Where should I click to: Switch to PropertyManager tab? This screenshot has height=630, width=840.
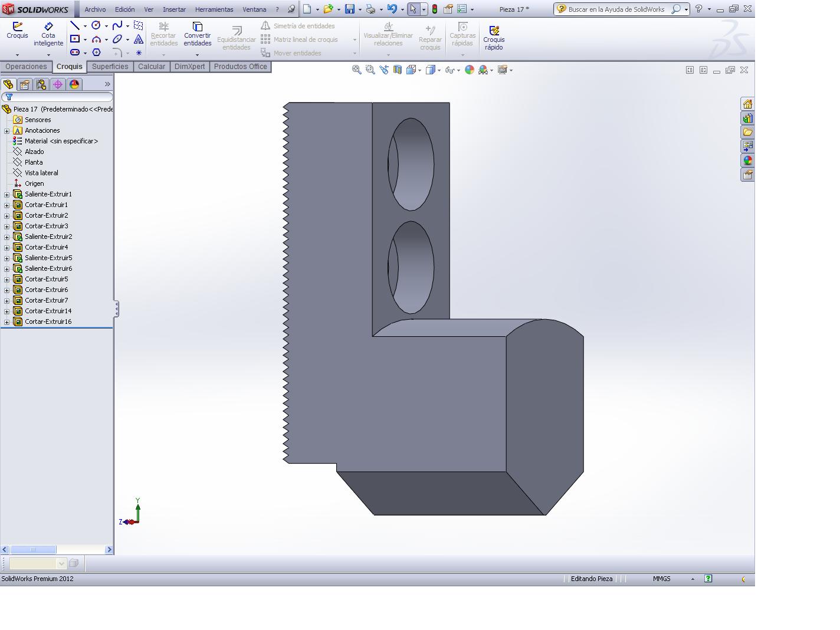[x=25, y=84]
